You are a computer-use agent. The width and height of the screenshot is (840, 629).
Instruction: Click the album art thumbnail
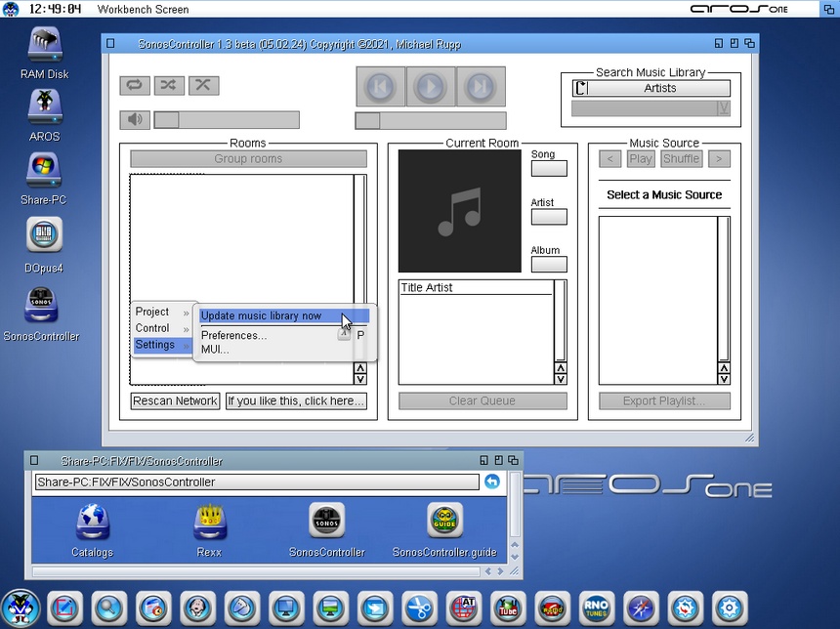pyautogui.click(x=460, y=211)
